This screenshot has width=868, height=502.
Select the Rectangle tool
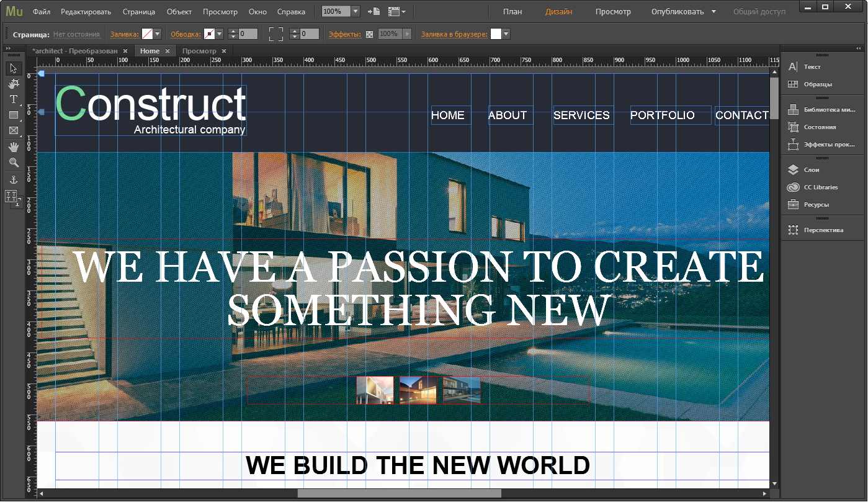(14, 115)
